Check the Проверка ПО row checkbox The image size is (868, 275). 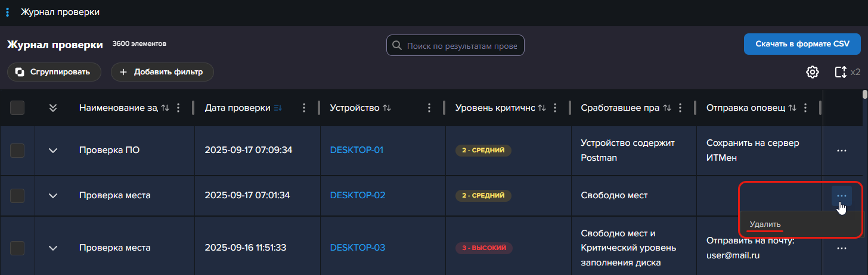(x=17, y=151)
